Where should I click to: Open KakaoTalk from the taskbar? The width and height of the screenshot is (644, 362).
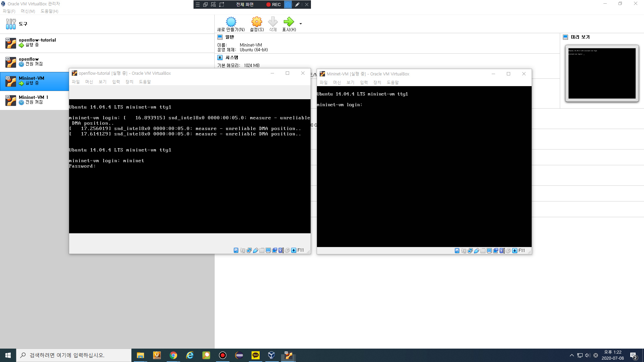point(255,355)
